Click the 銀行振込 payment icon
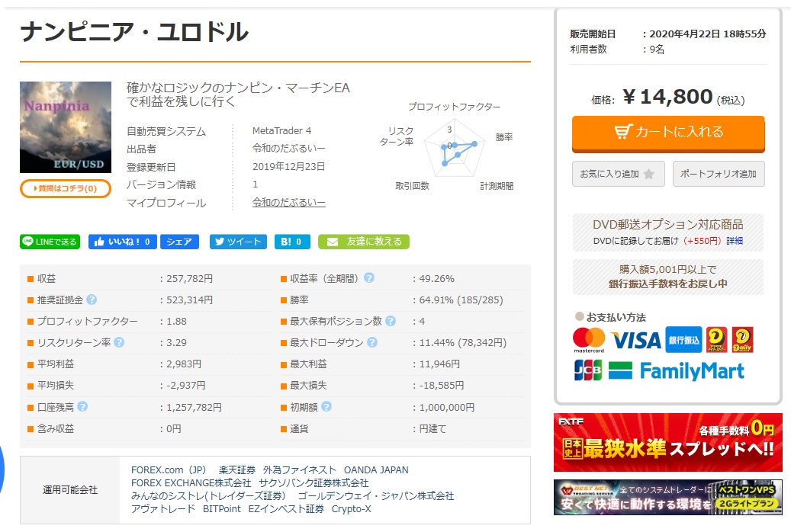Image resolution: width=791 pixels, height=532 pixels. 683,340
